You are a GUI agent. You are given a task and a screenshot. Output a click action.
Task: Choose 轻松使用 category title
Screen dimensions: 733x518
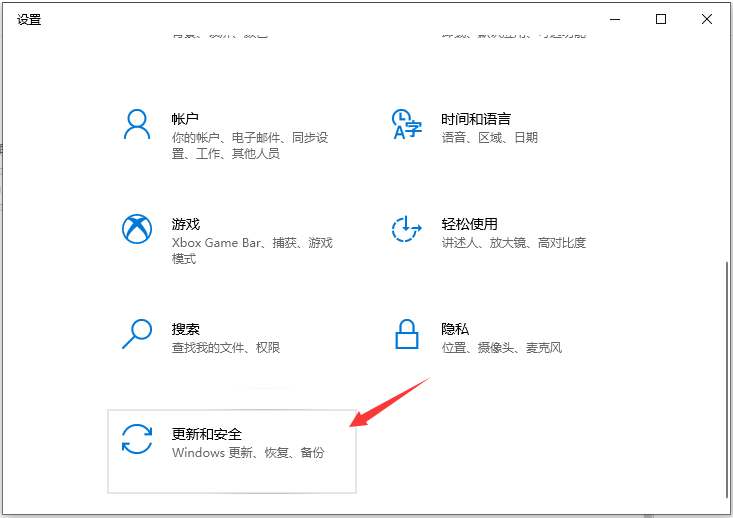coord(469,224)
